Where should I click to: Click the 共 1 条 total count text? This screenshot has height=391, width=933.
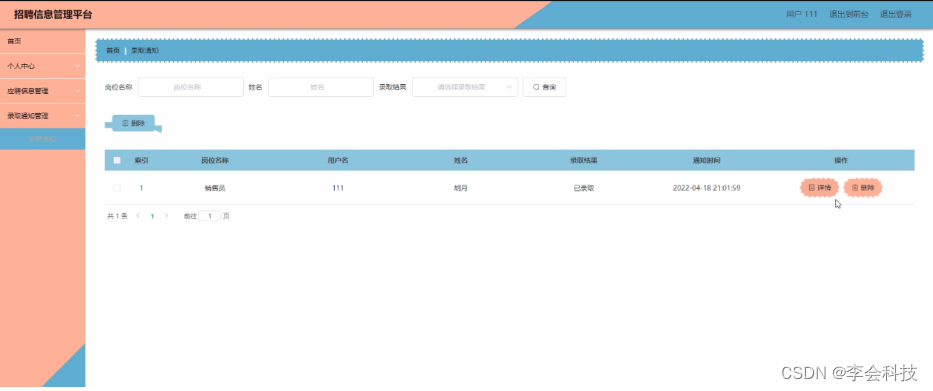click(117, 216)
